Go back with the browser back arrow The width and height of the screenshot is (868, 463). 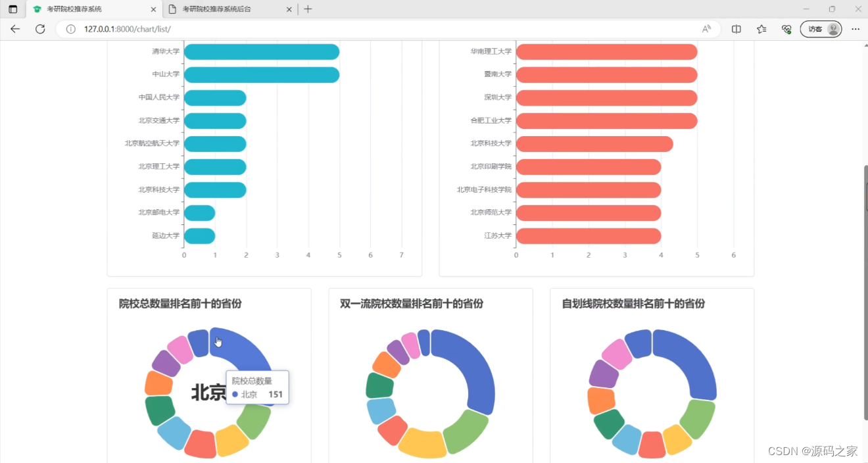click(x=15, y=29)
